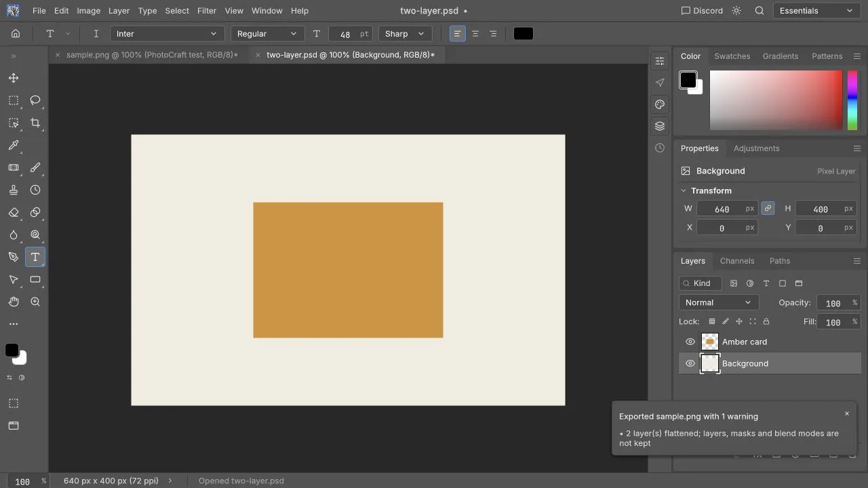Select the Brush tool
868x488 pixels.
(35, 167)
